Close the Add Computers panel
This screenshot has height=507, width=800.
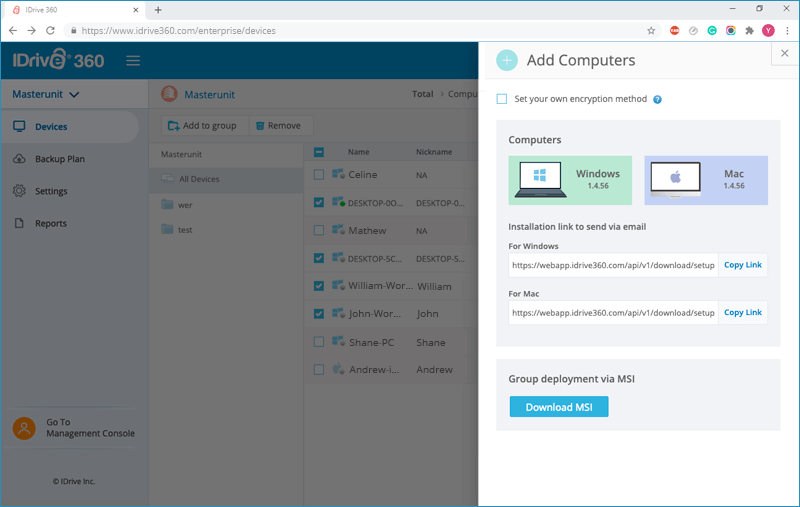[785, 53]
